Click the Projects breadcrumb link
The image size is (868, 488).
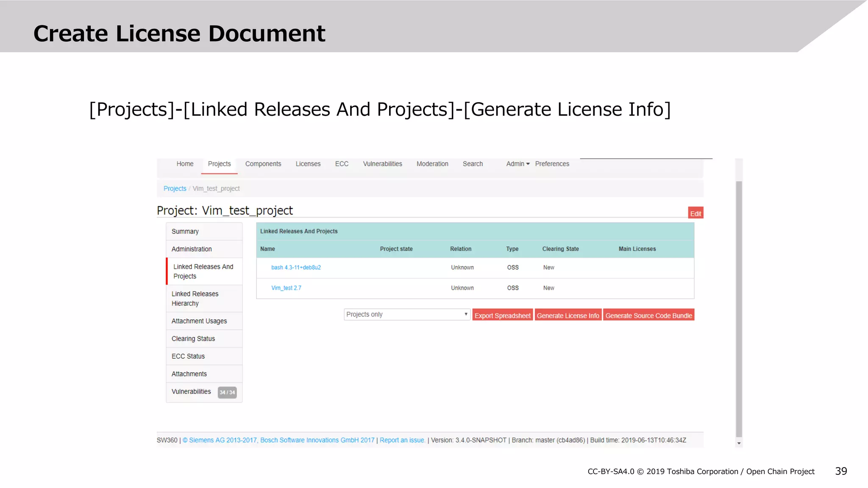pyautogui.click(x=175, y=189)
